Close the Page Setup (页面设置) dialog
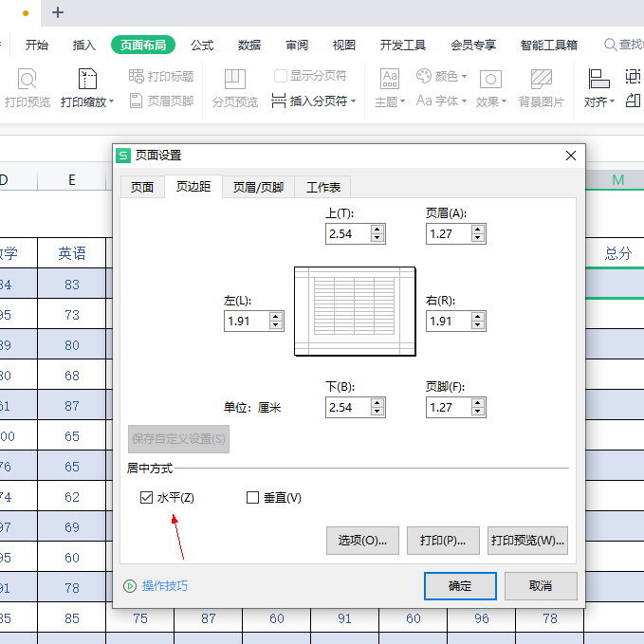This screenshot has height=644, width=644. 570,156
